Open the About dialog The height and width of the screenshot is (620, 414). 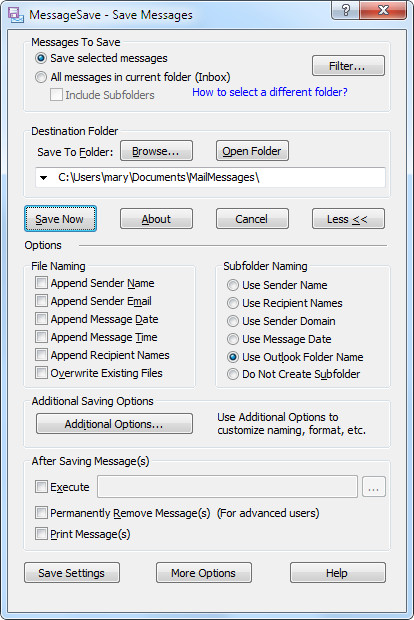pos(156,219)
